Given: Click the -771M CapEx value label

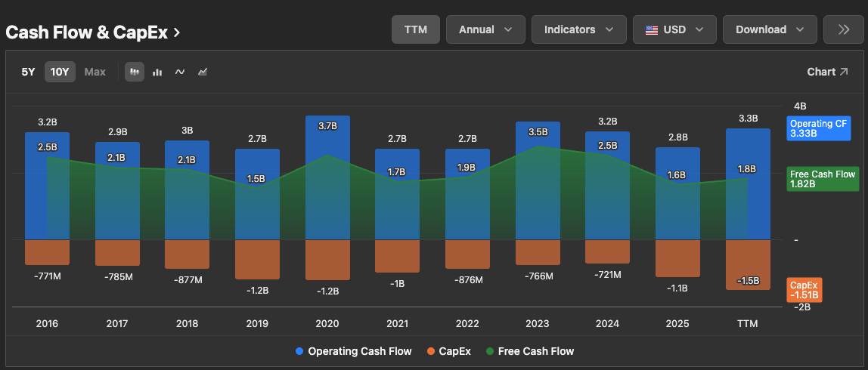Looking at the screenshot, I should pos(47,276).
